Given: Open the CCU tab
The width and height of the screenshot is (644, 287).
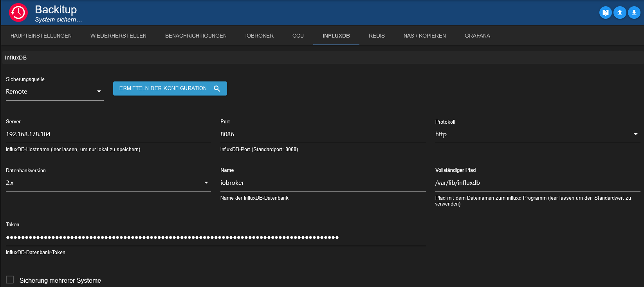Looking at the screenshot, I should (298, 36).
